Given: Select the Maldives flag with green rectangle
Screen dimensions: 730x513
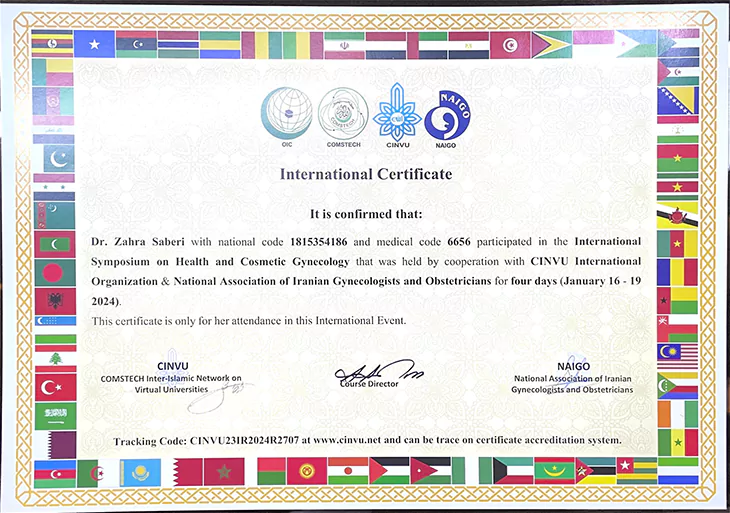Looking at the screenshot, I should pyautogui.click(x=54, y=244).
